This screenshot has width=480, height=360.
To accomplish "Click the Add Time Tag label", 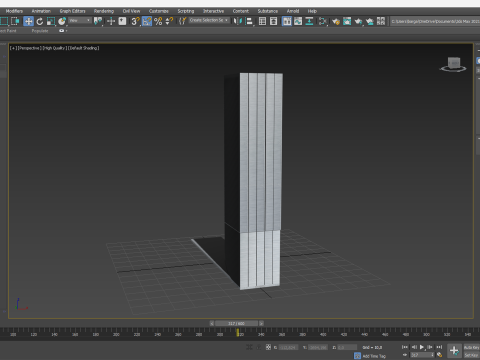I will 374,356.
